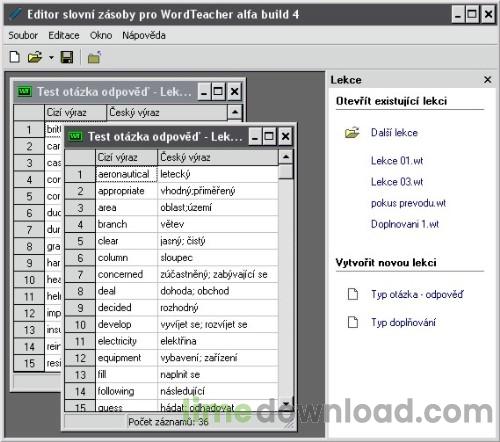Select cell 'letecký'

pos(218,174)
